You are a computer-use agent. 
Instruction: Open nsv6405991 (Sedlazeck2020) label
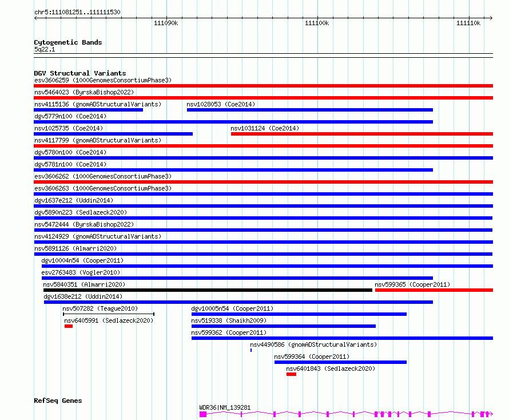tap(109, 320)
